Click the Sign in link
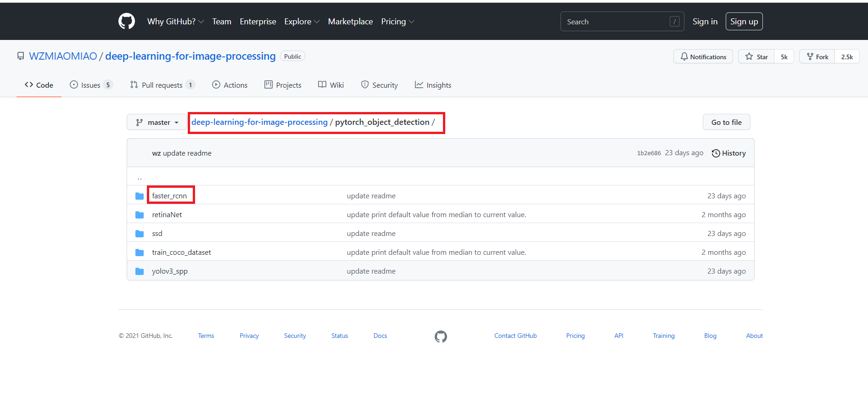868x415 pixels. click(705, 22)
